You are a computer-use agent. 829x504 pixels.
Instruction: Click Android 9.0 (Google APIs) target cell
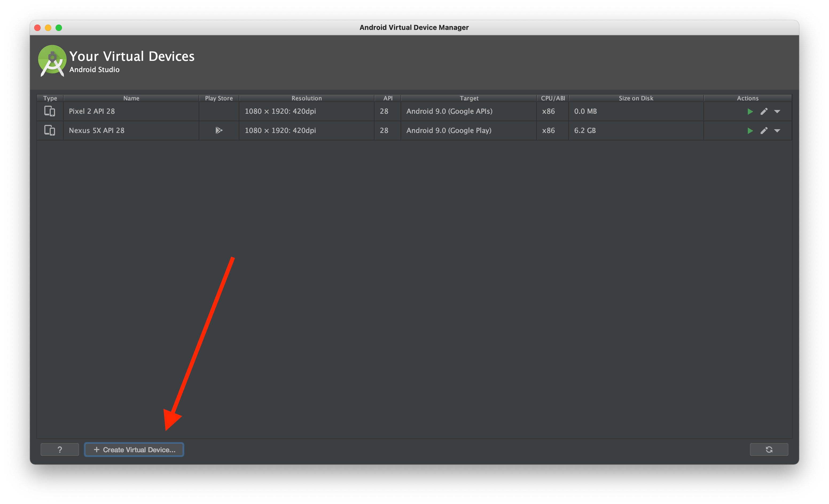469,111
